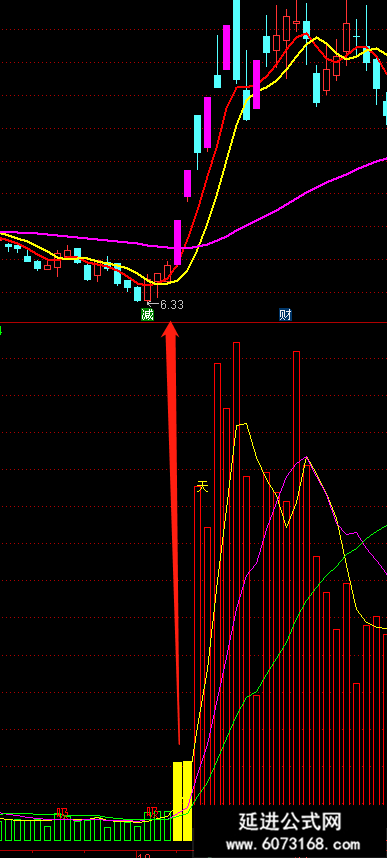Click the green 减 marker below the candles

(x=147, y=315)
